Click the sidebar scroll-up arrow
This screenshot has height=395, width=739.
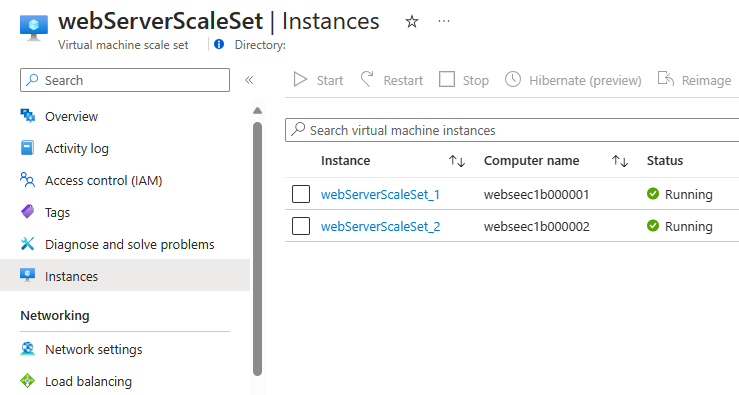[x=257, y=111]
